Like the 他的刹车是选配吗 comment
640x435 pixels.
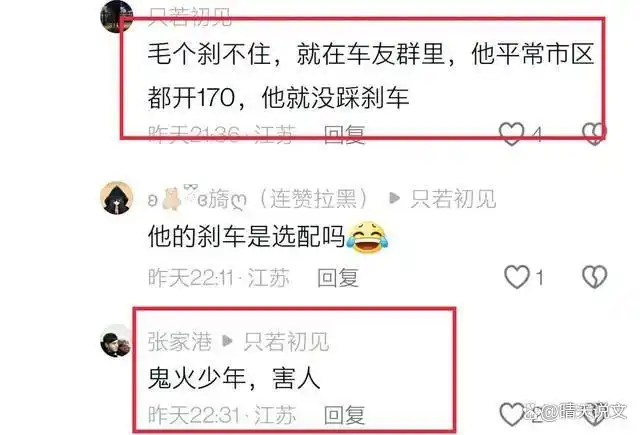517,277
